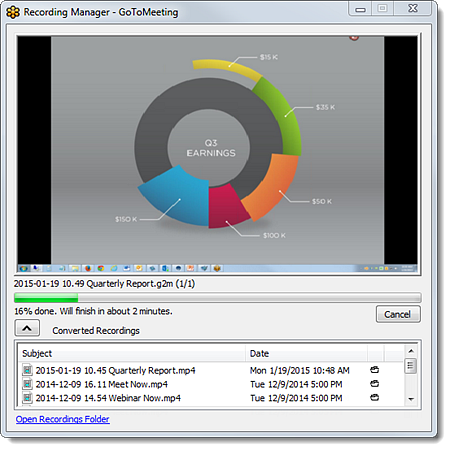Select 2014-12-09 14.54 Webinar Now.mp4
Viewport: 450px width, 450px height.
(108, 398)
